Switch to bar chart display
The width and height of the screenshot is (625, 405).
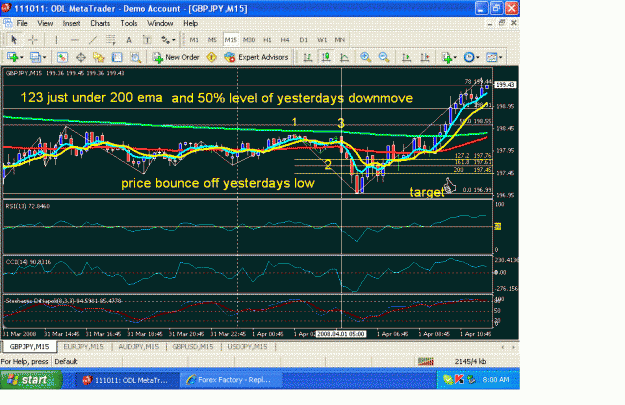point(307,57)
